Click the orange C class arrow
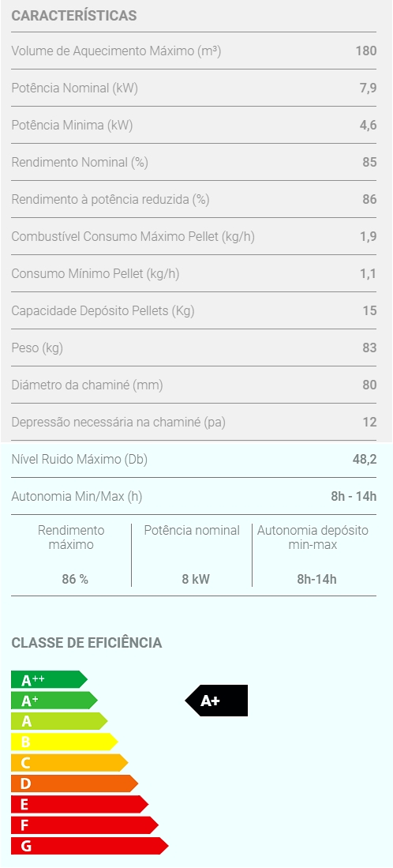Screen dimensions: 393x868 click(69, 763)
